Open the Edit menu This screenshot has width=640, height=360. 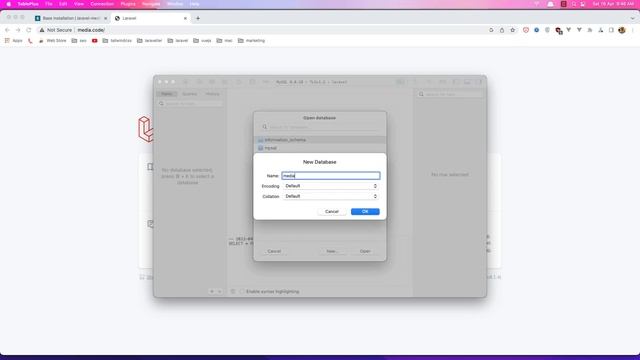click(63, 4)
